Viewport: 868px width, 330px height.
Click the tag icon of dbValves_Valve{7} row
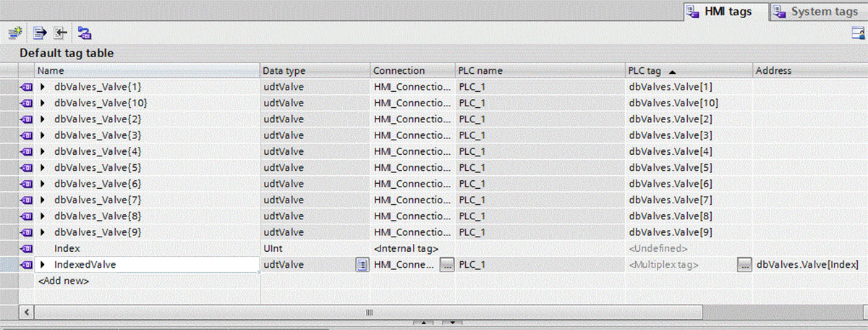point(27,200)
